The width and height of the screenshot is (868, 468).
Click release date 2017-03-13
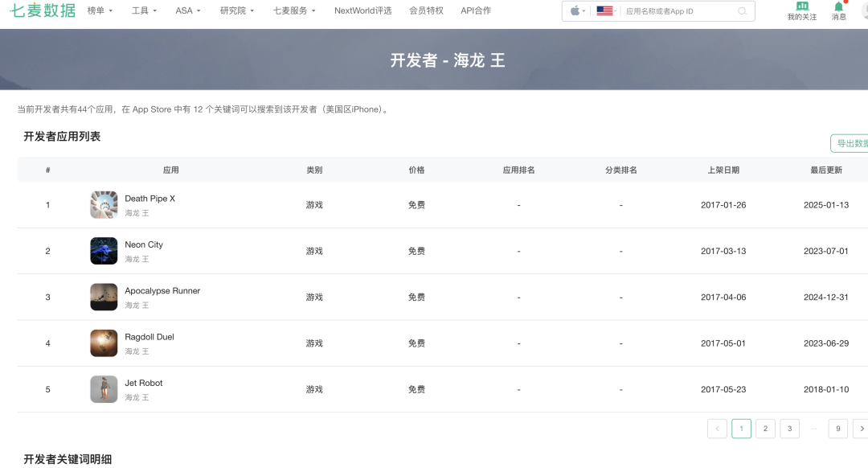[x=723, y=251]
